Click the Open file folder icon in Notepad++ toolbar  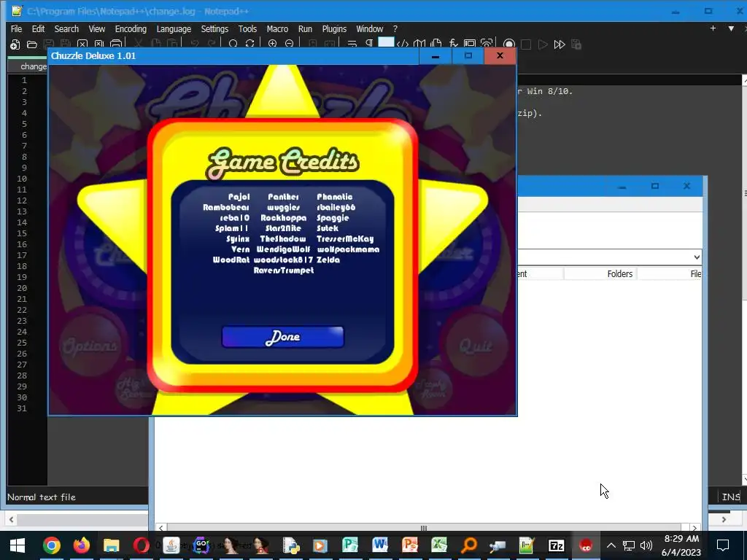tap(32, 44)
